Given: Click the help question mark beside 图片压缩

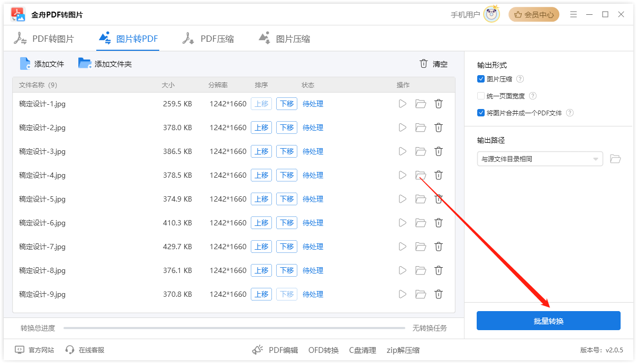Looking at the screenshot, I should coord(520,79).
